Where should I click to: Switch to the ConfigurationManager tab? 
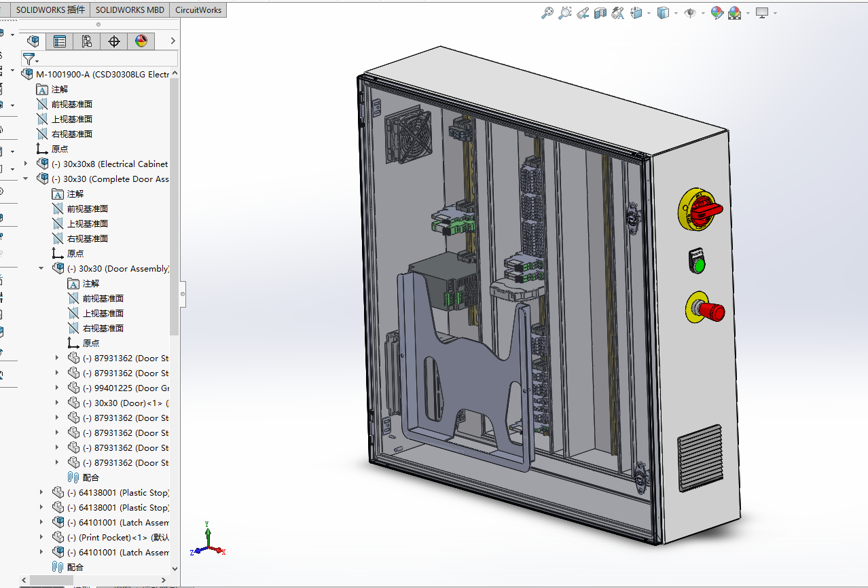point(87,41)
